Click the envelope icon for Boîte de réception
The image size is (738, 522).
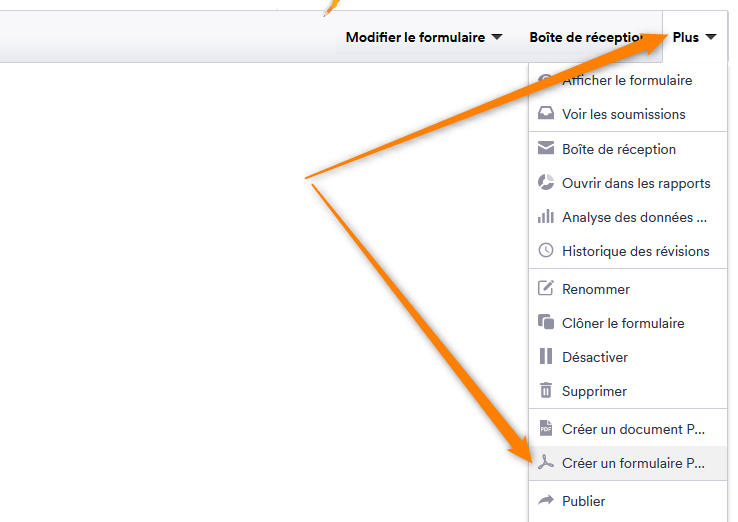[x=545, y=148]
